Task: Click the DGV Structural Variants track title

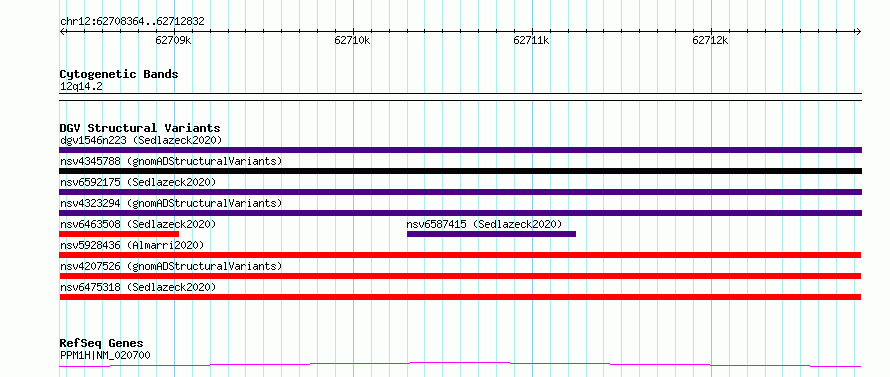Action: (140, 128)
